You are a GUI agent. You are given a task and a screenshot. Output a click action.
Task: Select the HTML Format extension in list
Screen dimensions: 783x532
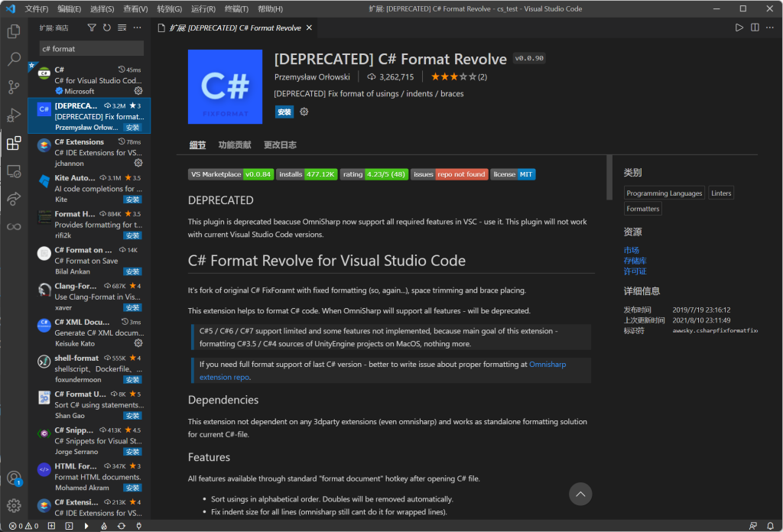(x=89, y=477)
